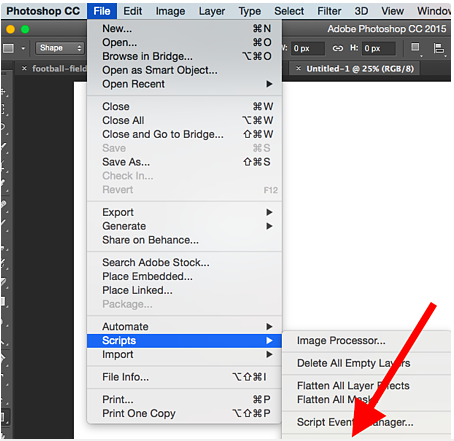Run Delete All Empty Layers script

click(x=367, y=363)
